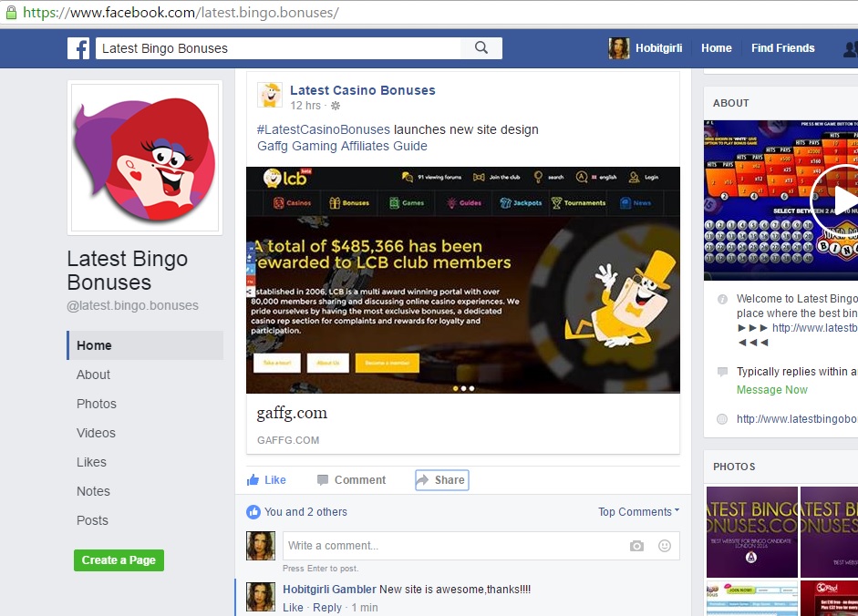Click the Share button on post

point(441,480)
